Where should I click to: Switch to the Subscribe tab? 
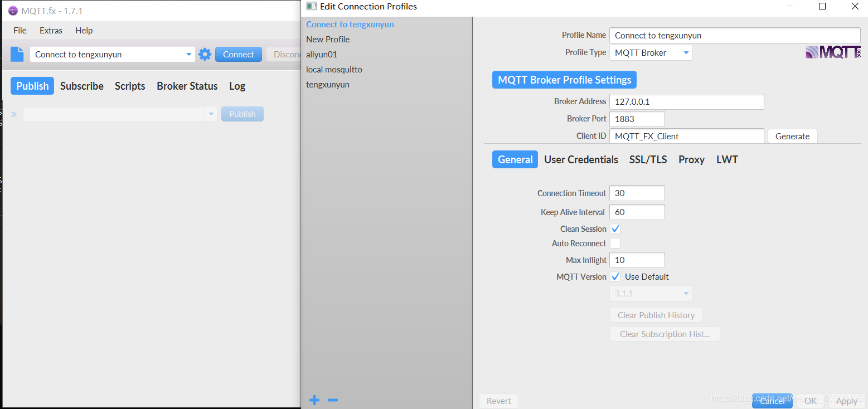[x=82, y=86]
